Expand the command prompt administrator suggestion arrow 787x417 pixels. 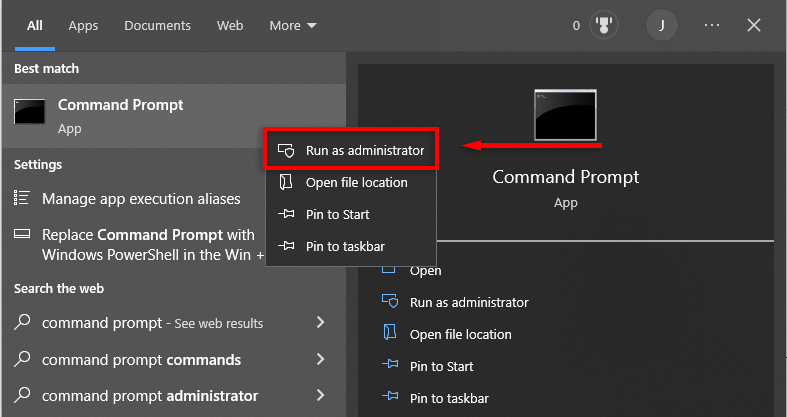320,395
